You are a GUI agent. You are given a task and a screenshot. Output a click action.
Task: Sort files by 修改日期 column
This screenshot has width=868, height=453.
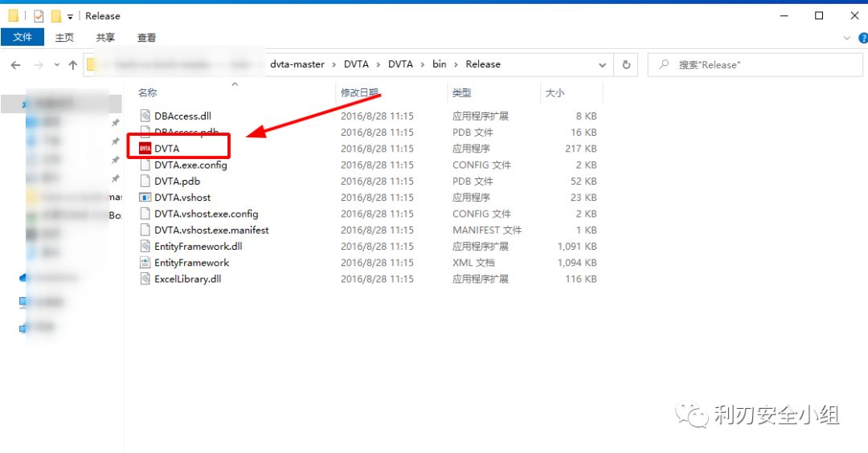(359, 93)
